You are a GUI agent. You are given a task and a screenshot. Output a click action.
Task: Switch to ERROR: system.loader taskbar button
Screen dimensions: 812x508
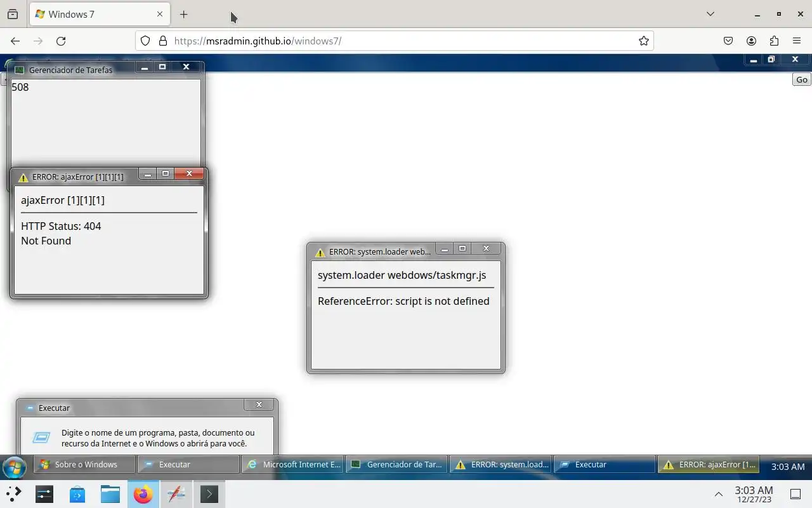(x=502, y=465)
